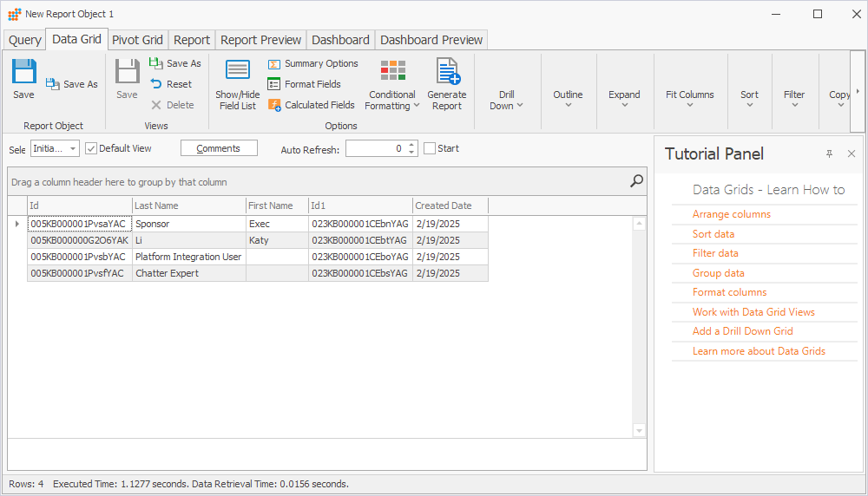
Task: Click Save As in Report Object group
Action: pyautogui.click(x=72, y=84)
